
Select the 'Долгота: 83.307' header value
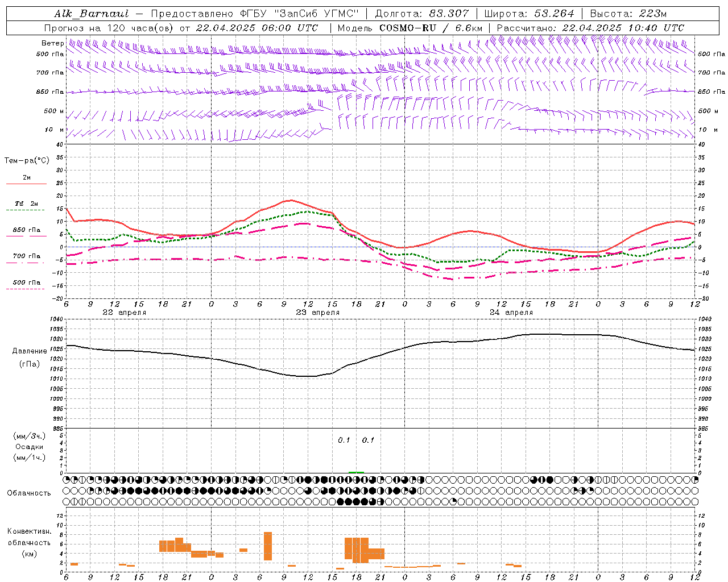tap(422, 14)
